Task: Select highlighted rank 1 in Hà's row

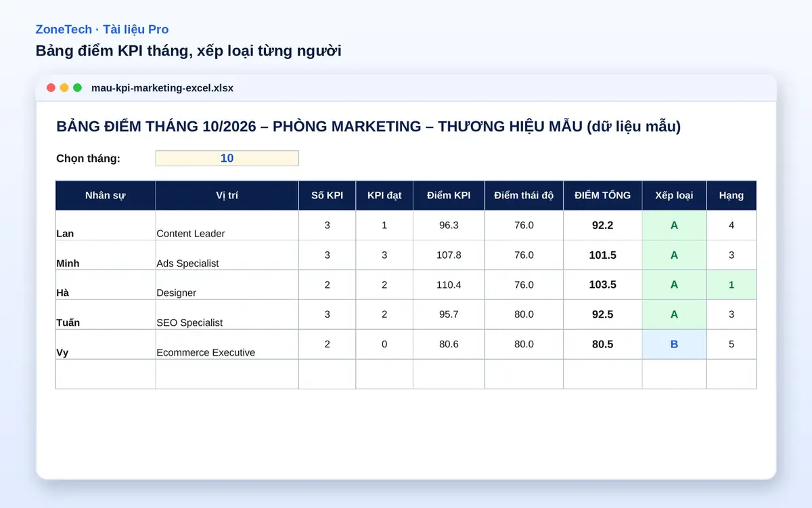Action: pos(731,285)
